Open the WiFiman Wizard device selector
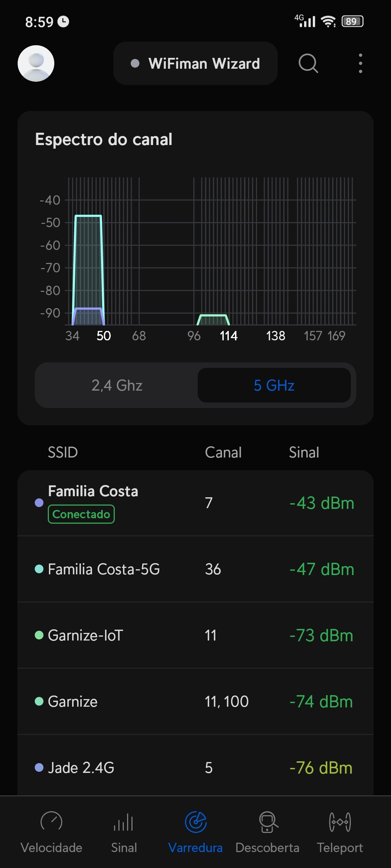Viewport: 391px width, 868px height. pyautogui.click(x=195, y=63)
